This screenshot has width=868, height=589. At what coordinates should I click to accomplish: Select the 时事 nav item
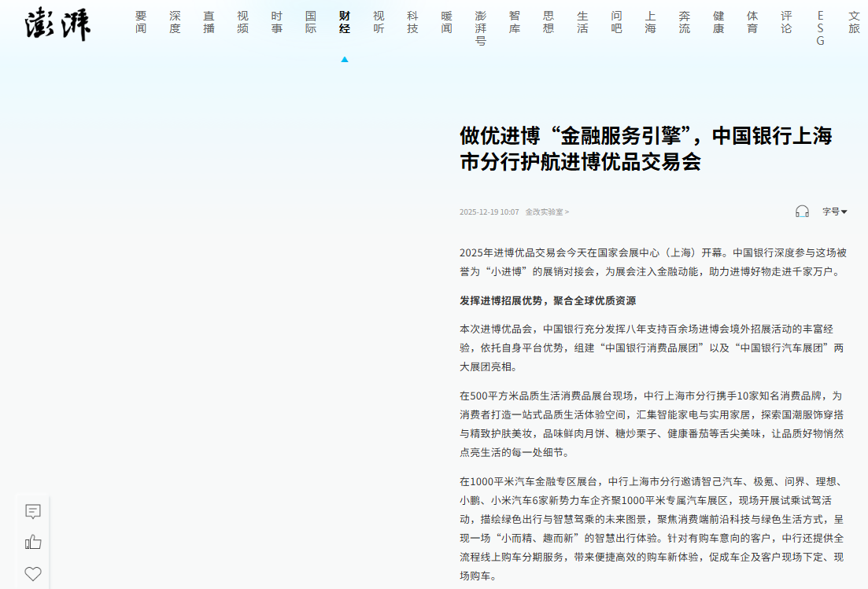pos(277,22)
